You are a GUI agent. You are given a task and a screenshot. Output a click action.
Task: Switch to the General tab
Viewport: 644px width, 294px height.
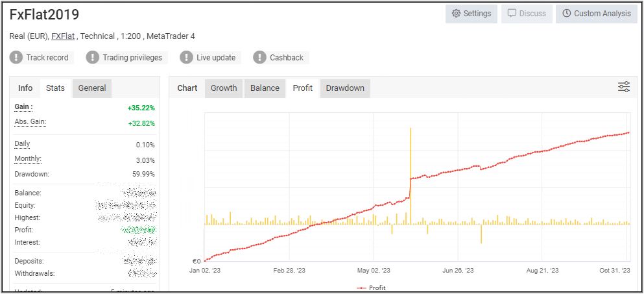click(92, 88)
